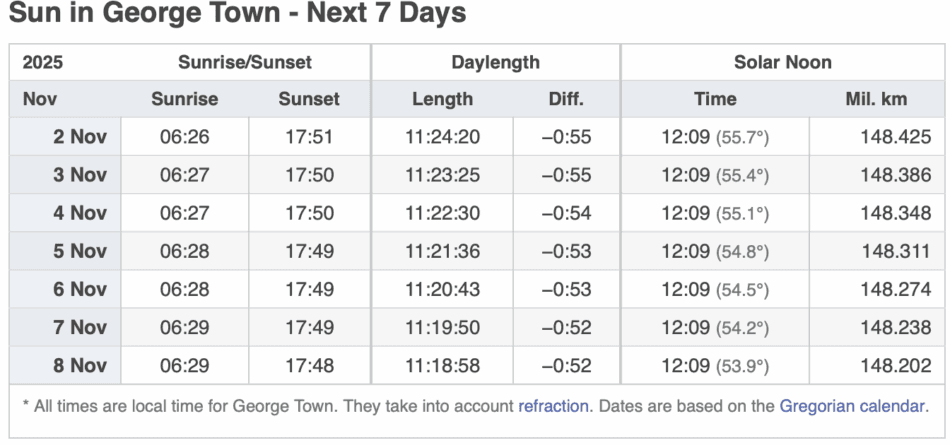Click the 6 Nov row label
This screenshot has height=445, width=950.
pyautogui.click(x=80, y=289)
